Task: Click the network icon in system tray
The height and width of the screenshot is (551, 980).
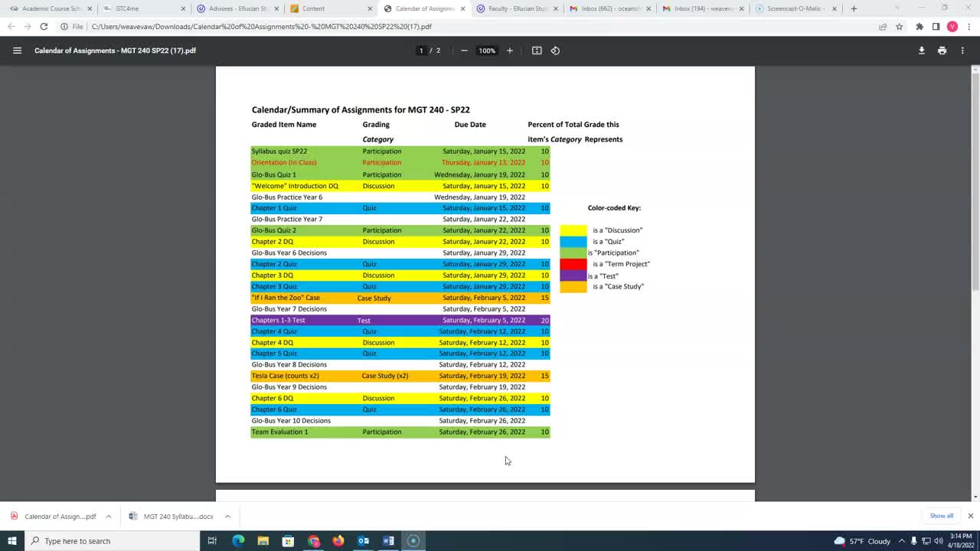Action: (926, 541)
